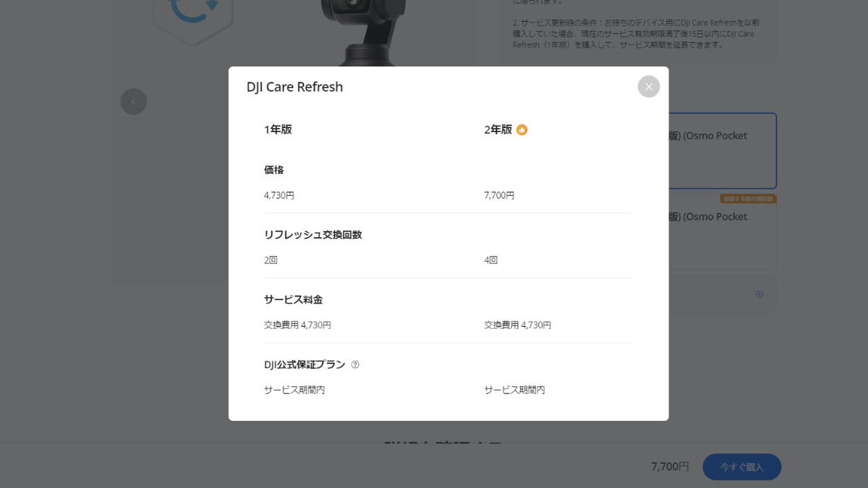Expand the plus icon row behind the dialog
868x488 pixels.
coord(759,294)
